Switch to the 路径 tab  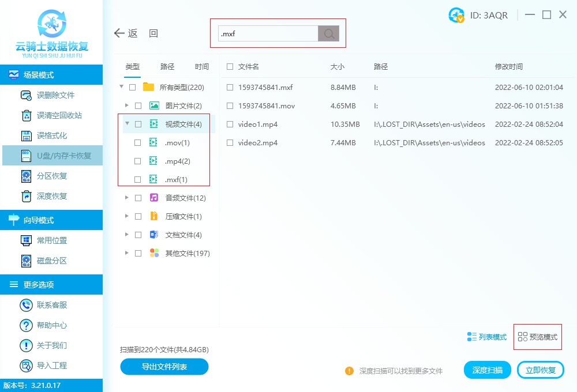167,66
